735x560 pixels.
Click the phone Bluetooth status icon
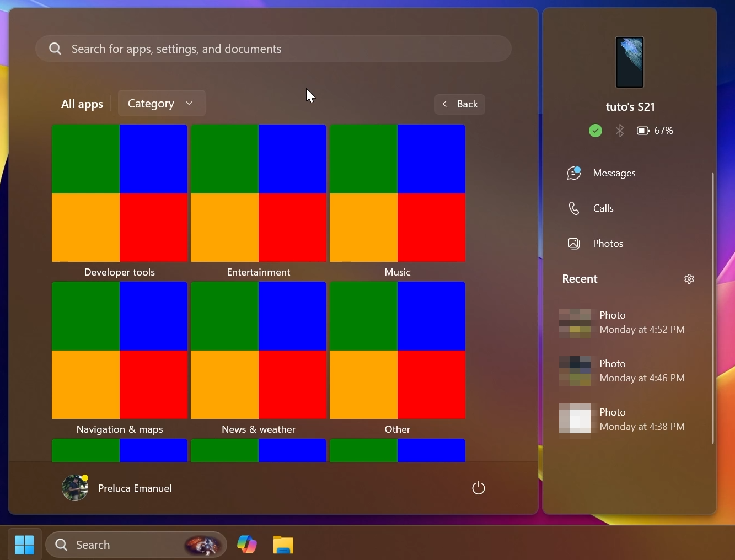click(620, 131)
